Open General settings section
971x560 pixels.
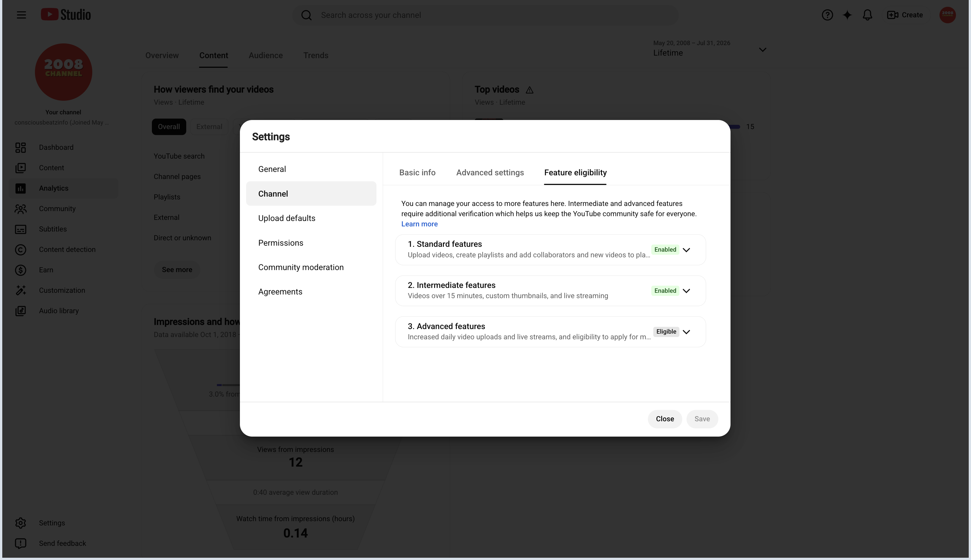[x=311, y=169]
